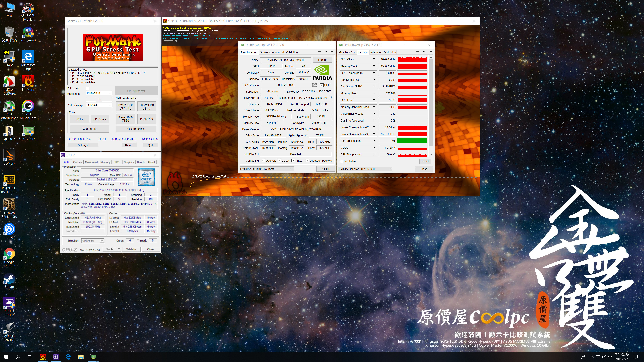The height and width of the screenshot is (362, 644).
Task: Click FurMark custom width input field
Action: coord(91,99)
